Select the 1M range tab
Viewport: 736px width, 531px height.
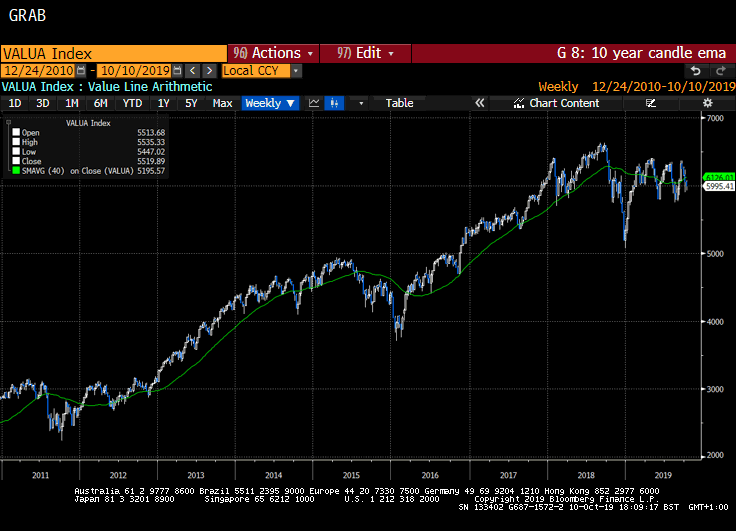(71, 103)
